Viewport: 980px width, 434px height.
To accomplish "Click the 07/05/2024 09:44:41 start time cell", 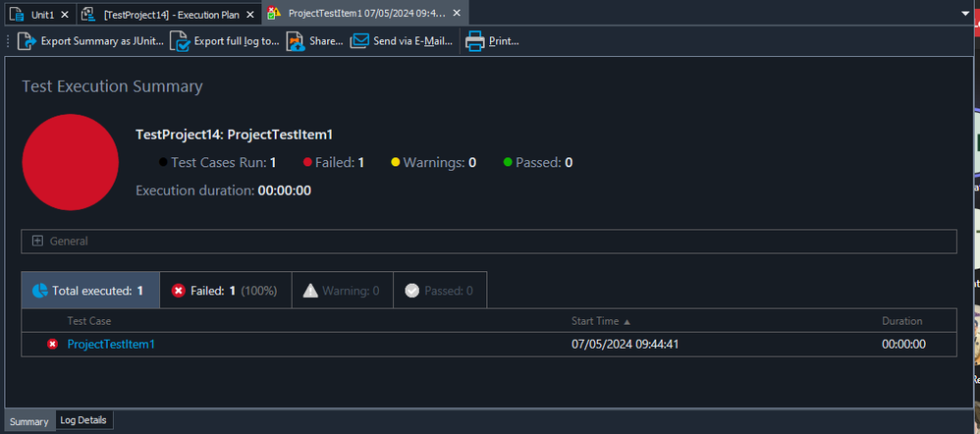I will [625, 344].
